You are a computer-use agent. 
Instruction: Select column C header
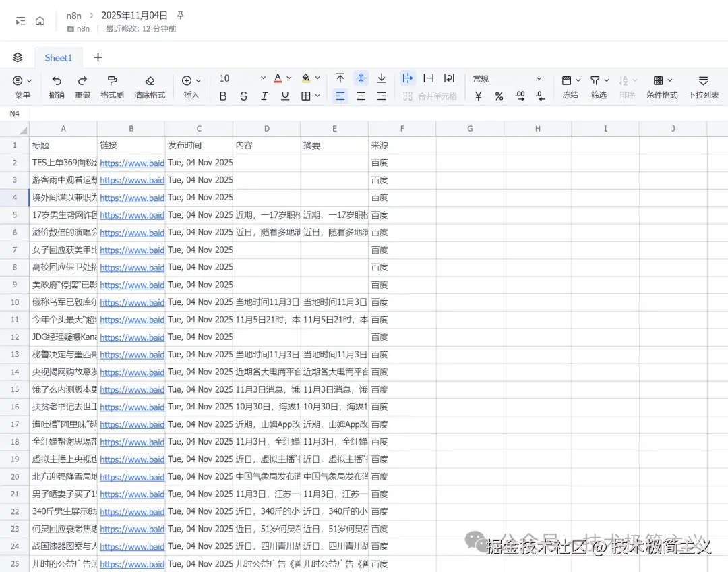click(199, 129)
